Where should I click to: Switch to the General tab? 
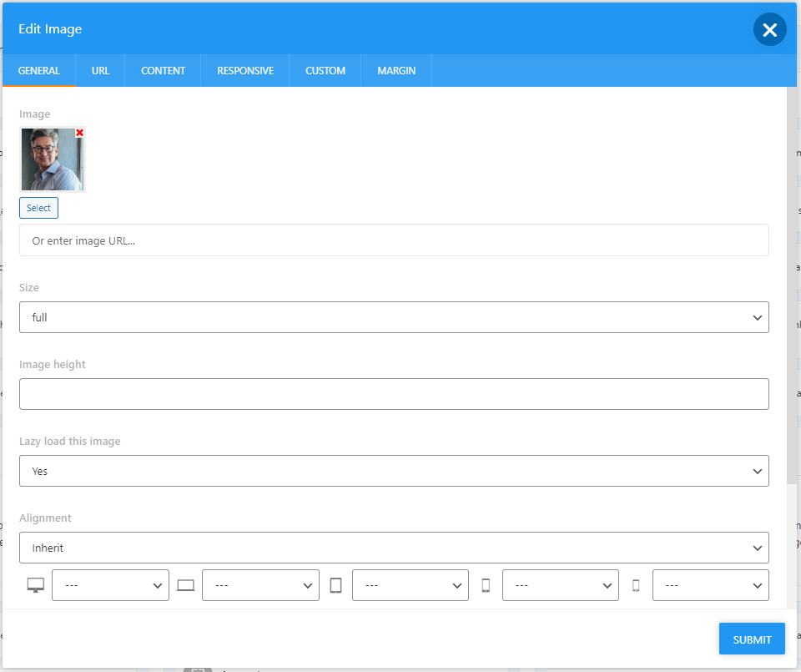(x=39, y=70)
